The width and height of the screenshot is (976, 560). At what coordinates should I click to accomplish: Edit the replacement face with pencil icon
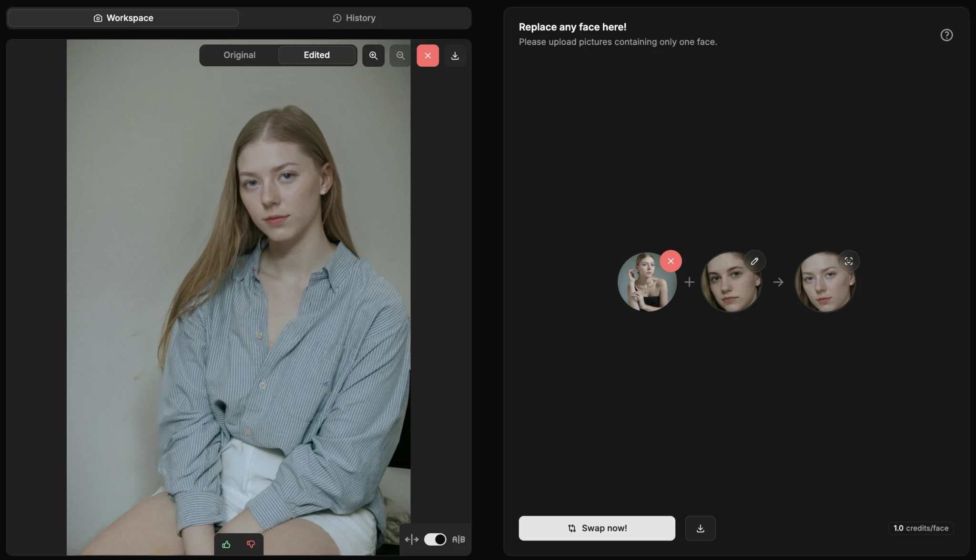(x=754, y=261)
